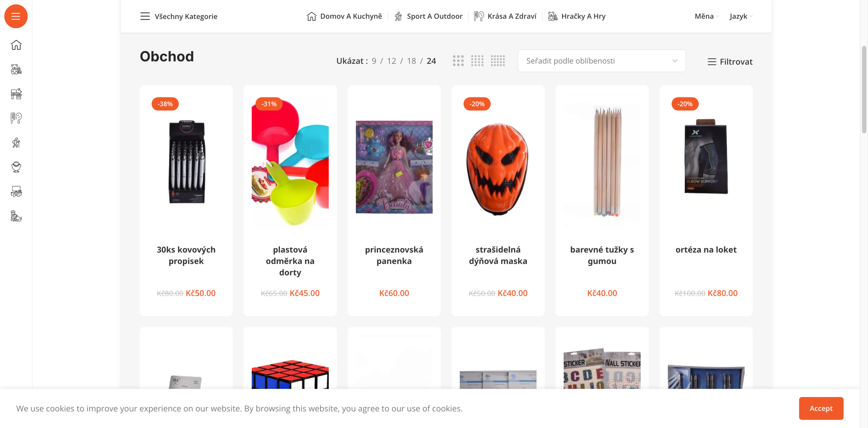The height and width of the screenshot is (428, 868).
Task: Open the orange hamburger menu button
Action: (16, 16)
